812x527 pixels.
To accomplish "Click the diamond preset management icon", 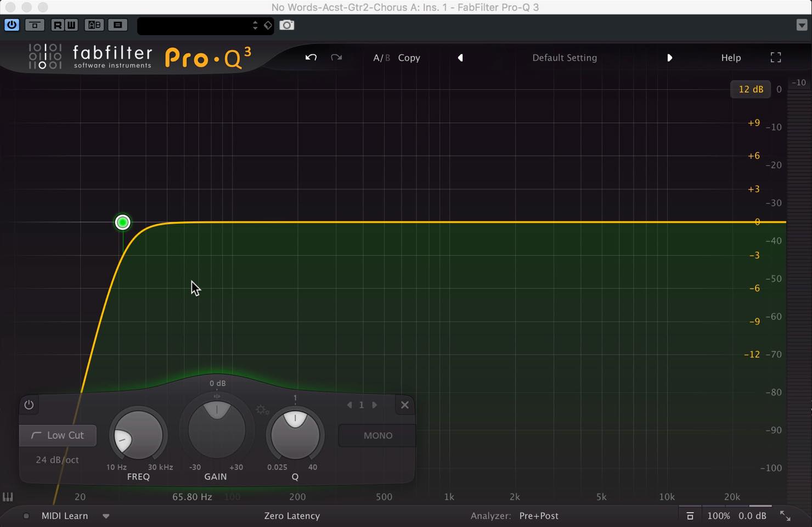I will [268, 25].
